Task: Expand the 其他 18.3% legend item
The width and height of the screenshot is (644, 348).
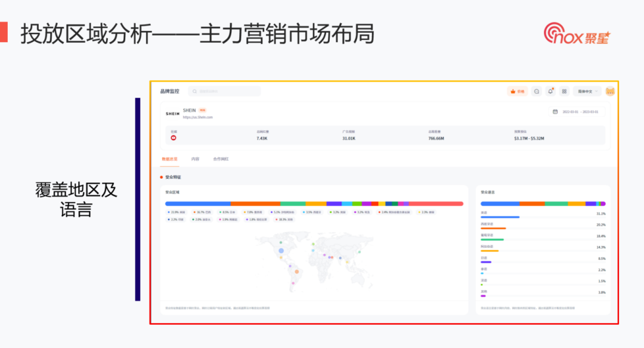Action: click(x=285, y=220)
